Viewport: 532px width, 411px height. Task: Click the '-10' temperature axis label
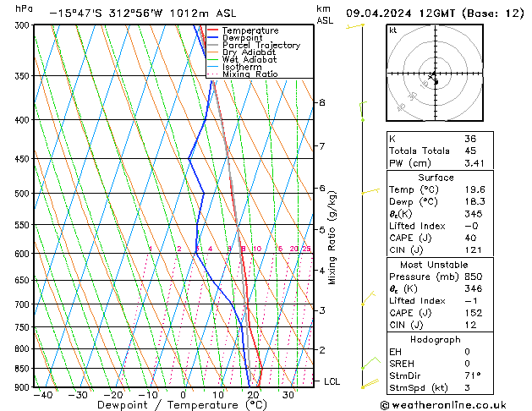[x=148, y=396]
